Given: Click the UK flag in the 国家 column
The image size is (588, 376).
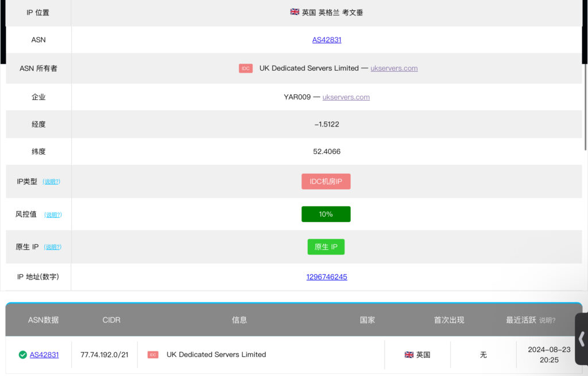Looking at the screenshot, I should (409, 355).
